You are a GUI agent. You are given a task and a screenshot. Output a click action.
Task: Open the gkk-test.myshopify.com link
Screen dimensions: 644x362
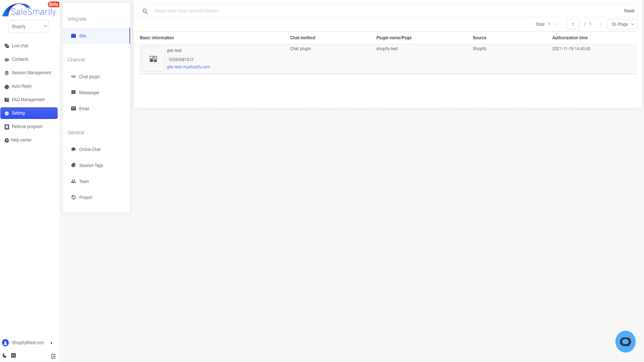coord(188,67)
